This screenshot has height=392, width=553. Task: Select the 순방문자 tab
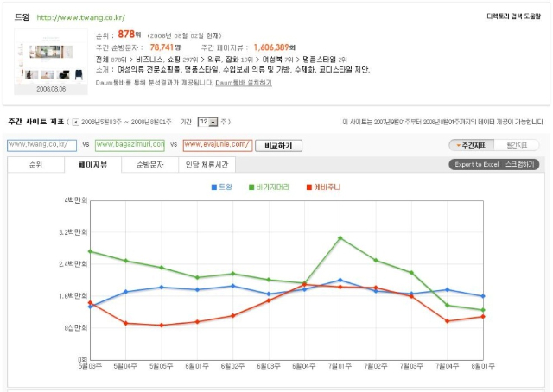pyautogui.click(x=149, y=165)
